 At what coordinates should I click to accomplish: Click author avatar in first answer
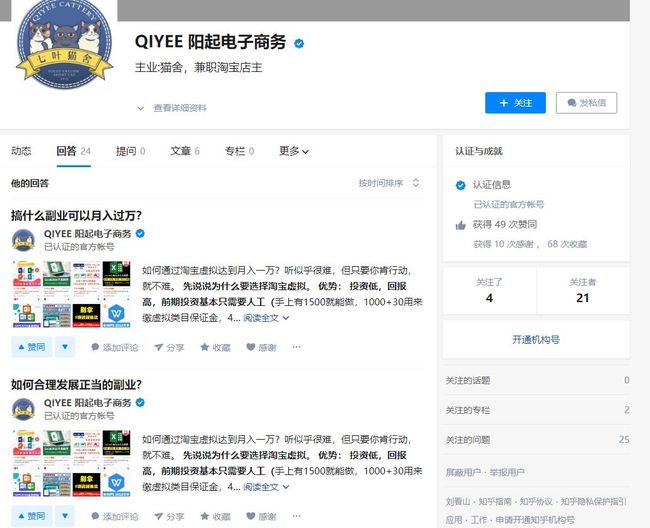[x=23, y=240]
